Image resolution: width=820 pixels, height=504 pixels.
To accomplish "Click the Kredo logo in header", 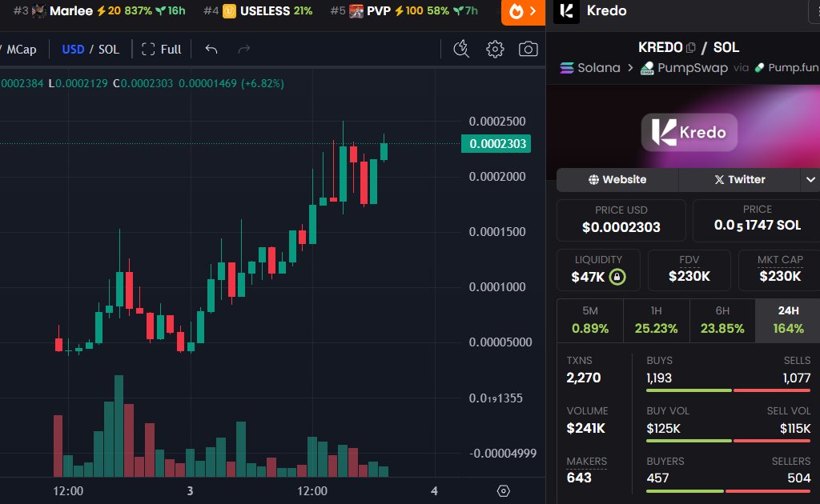I will click(x=566, y=11).
